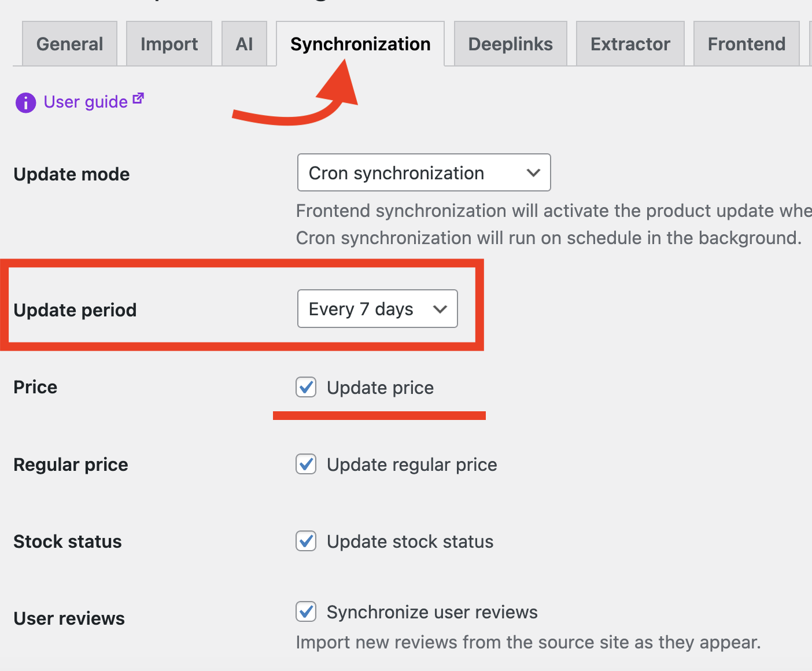Click the Synchronization tab
Viewport: 812px width, 671px height.
(360, 44)
